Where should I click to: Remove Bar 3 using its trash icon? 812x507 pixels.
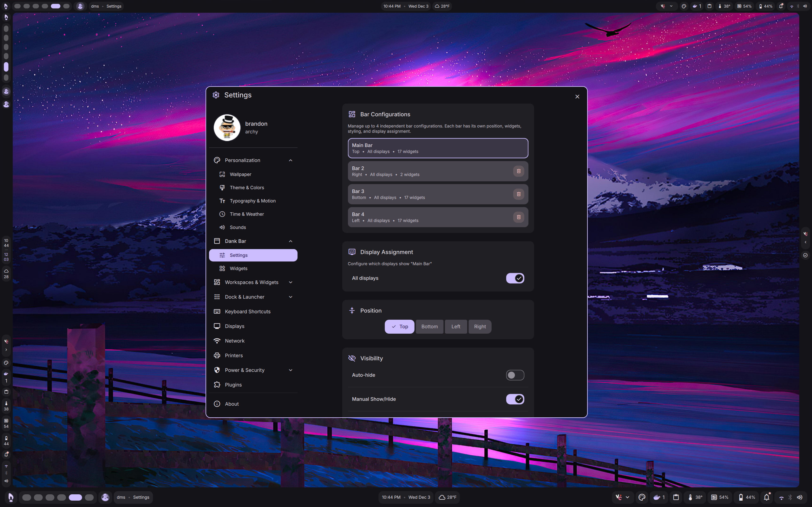click(x=518, y=194)
